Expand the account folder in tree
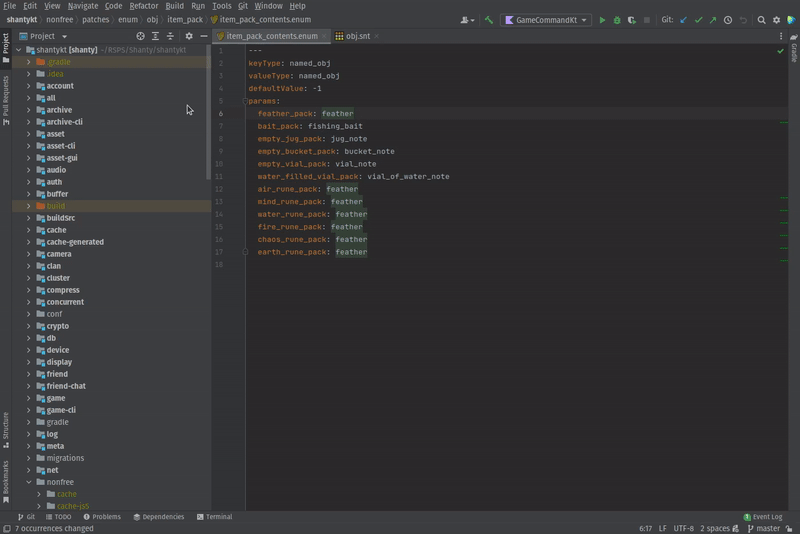The width and height of the screenshot is (800, 534). pos(28,86)
